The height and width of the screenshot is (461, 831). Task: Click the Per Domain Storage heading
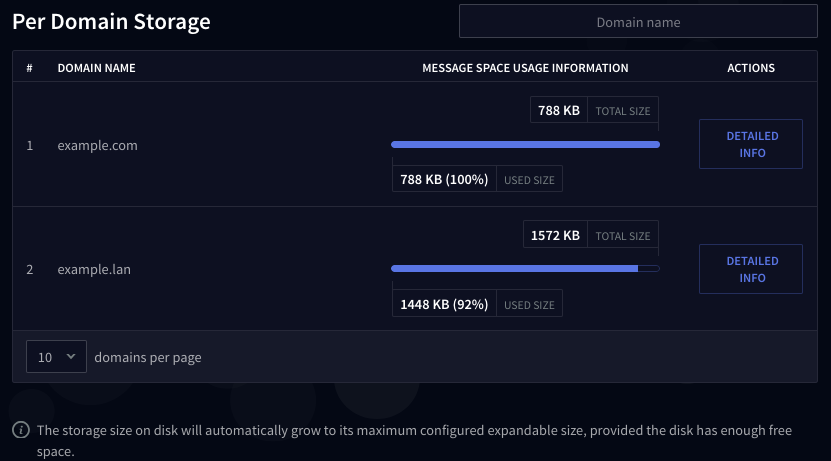coord(111,22)
